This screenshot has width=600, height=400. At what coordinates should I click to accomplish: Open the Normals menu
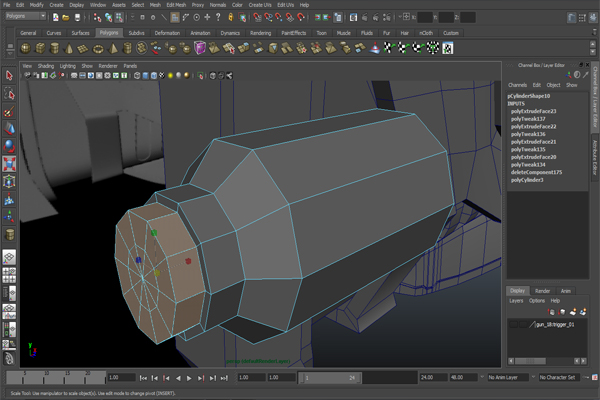pyautogui.click(x=218, y=5)
